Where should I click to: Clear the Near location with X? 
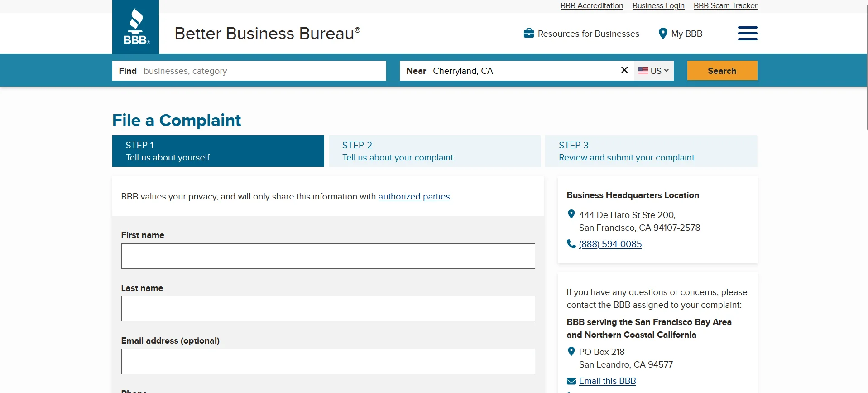(x=624, y=70)
